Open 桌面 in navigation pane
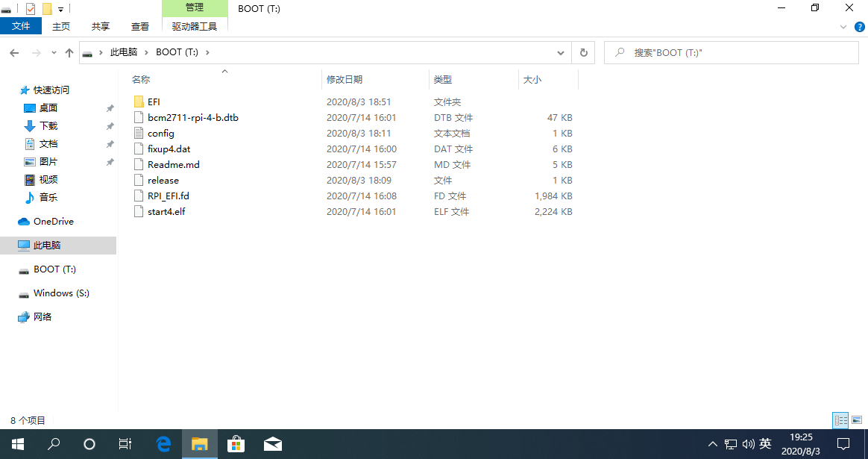868x459 pixels. 48,107
